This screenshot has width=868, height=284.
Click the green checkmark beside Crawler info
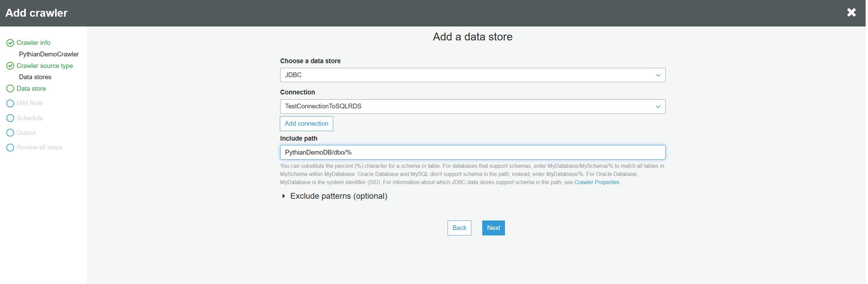click(10, 43)
